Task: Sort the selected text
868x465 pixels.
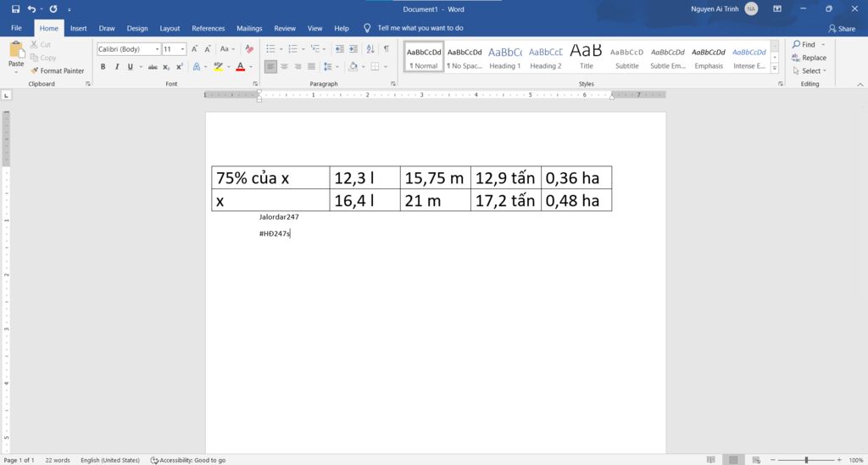Action: 370,49
